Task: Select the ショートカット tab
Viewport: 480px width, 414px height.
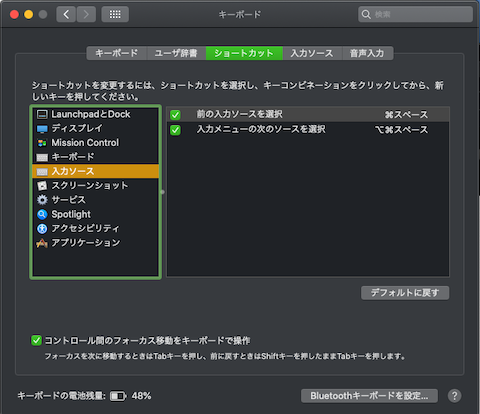Action: coord(244,53)
